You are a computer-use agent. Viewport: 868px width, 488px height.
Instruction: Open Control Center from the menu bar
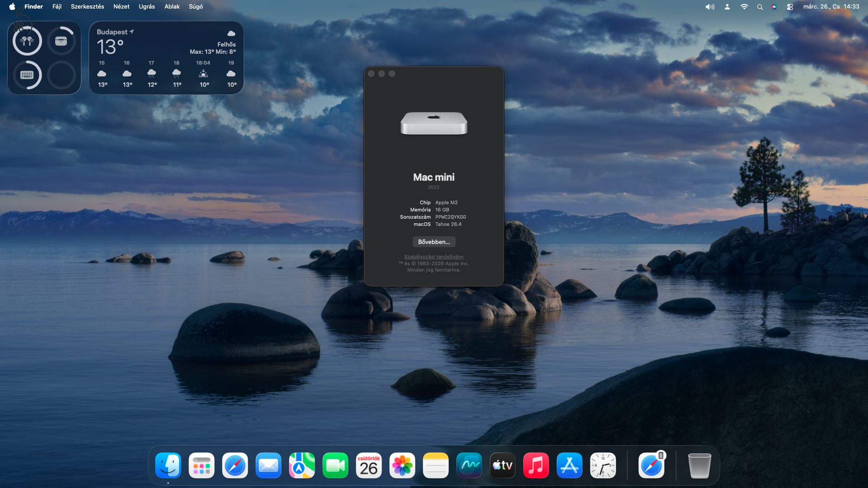pyautogui.click(x=790, y=7)
